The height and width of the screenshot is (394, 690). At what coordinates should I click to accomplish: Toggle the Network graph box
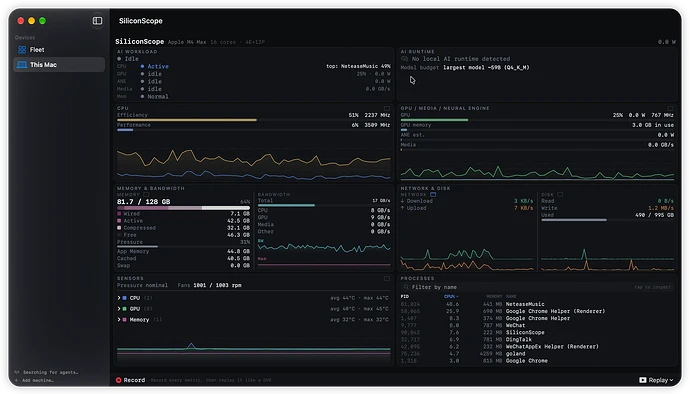click(433, 195)
